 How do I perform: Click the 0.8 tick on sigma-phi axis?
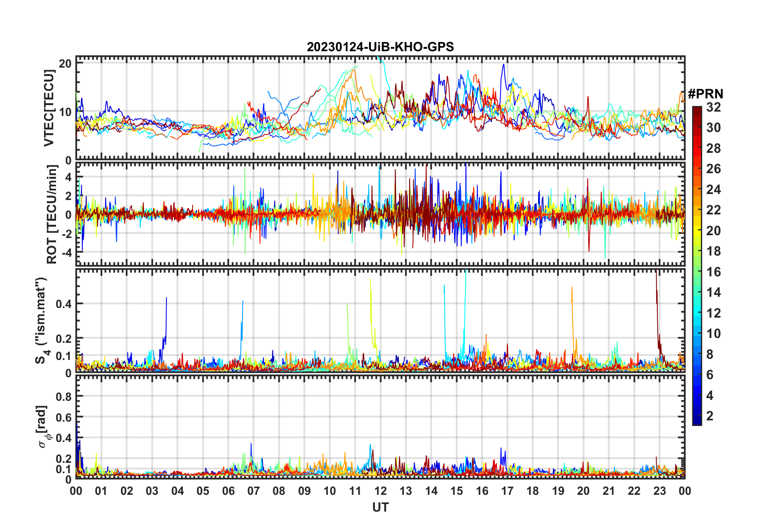pyautogui.click(x=64, y=396)
